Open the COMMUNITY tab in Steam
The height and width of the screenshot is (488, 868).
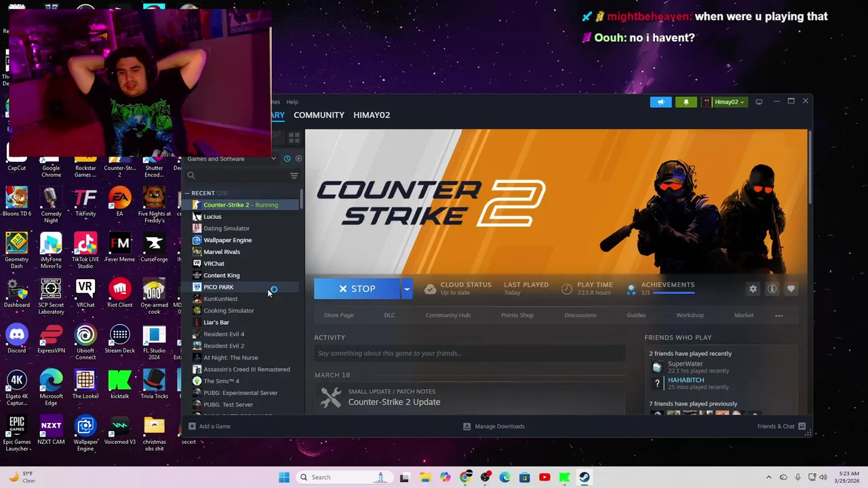[319, 115]
